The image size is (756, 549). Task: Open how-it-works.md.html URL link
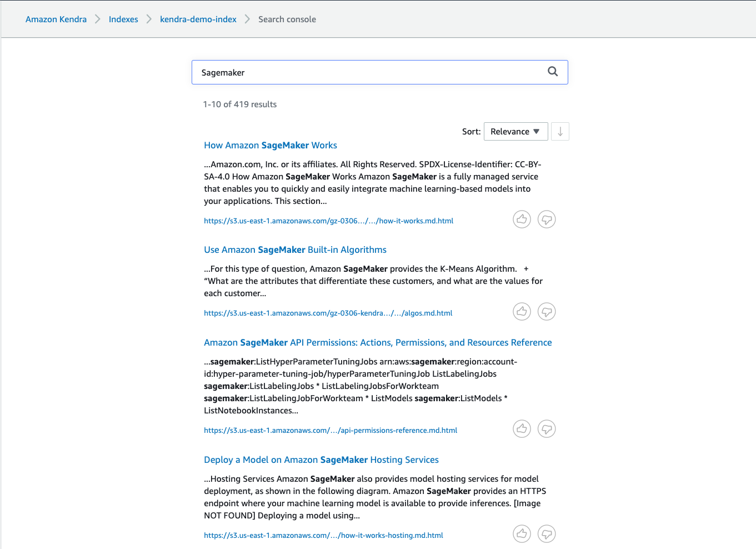click(x=328, y=221)
